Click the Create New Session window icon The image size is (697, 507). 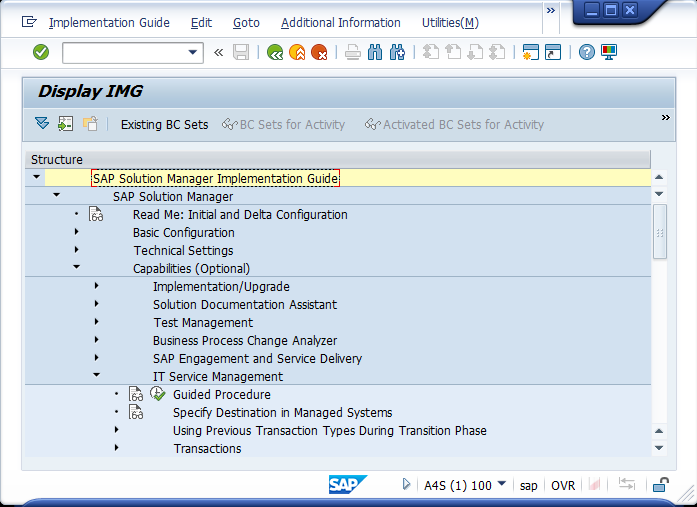tap(530, 52)
